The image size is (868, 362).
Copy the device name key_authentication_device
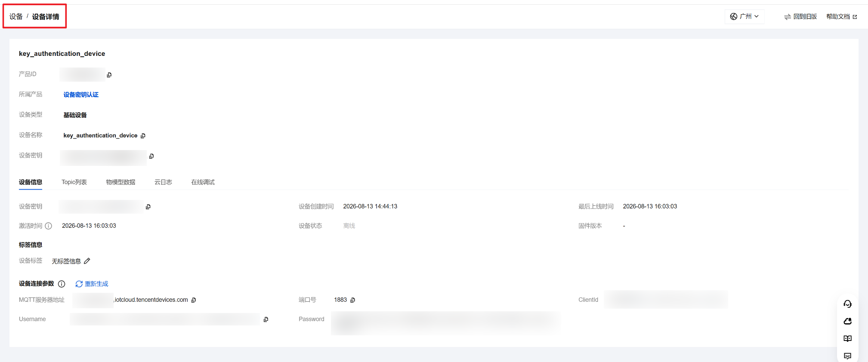point(143,136)
